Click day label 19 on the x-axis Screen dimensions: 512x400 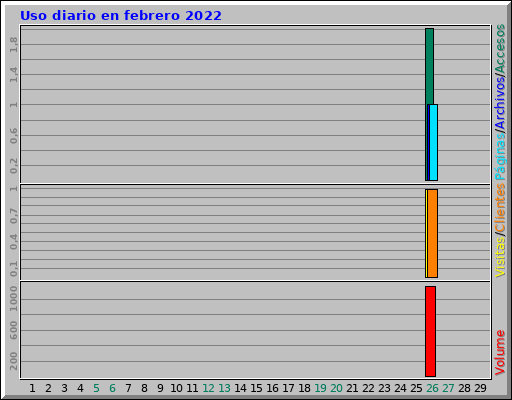(320, 388)
